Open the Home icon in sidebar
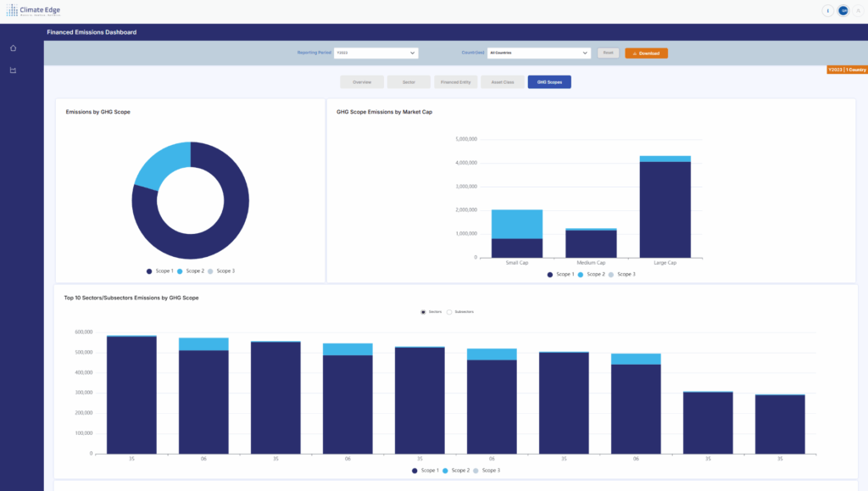 13,47
